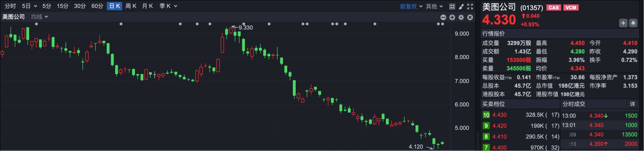Expand the 其他 options dropdown
Image resolution: width=644 pixels, height=151 pixels.
click(434, 6)
